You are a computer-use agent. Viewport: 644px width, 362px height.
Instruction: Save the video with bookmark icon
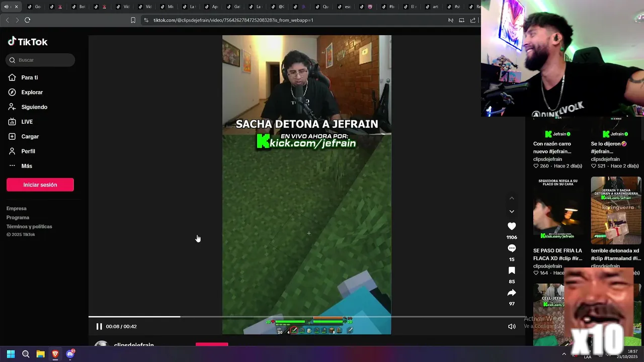point(512,270)
